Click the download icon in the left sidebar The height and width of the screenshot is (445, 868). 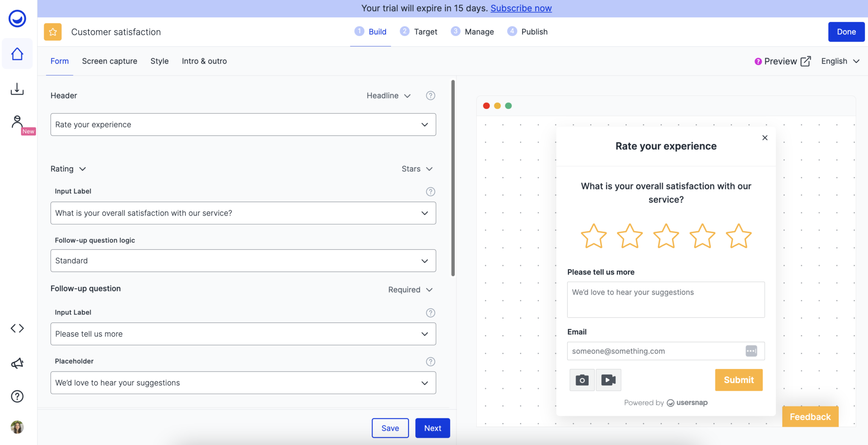click(x=17, y=89)
